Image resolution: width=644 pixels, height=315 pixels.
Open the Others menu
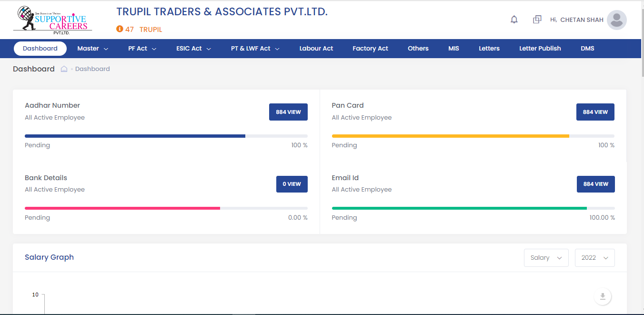tap(418, 49)
